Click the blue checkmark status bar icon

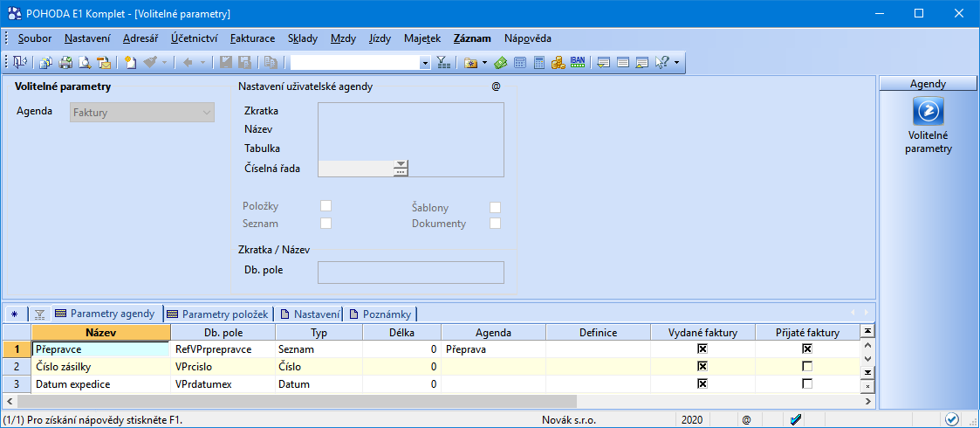click(796, 418)
